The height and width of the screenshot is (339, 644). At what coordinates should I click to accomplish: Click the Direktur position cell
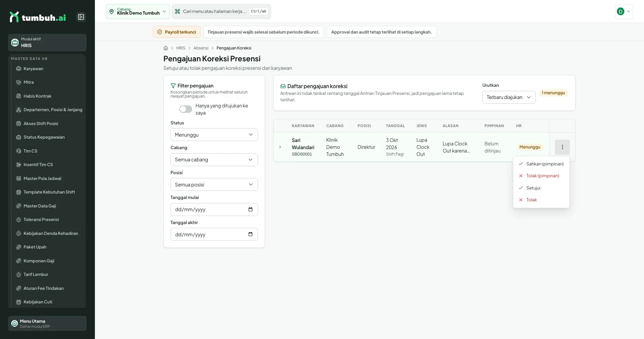[x=366, y=147]
